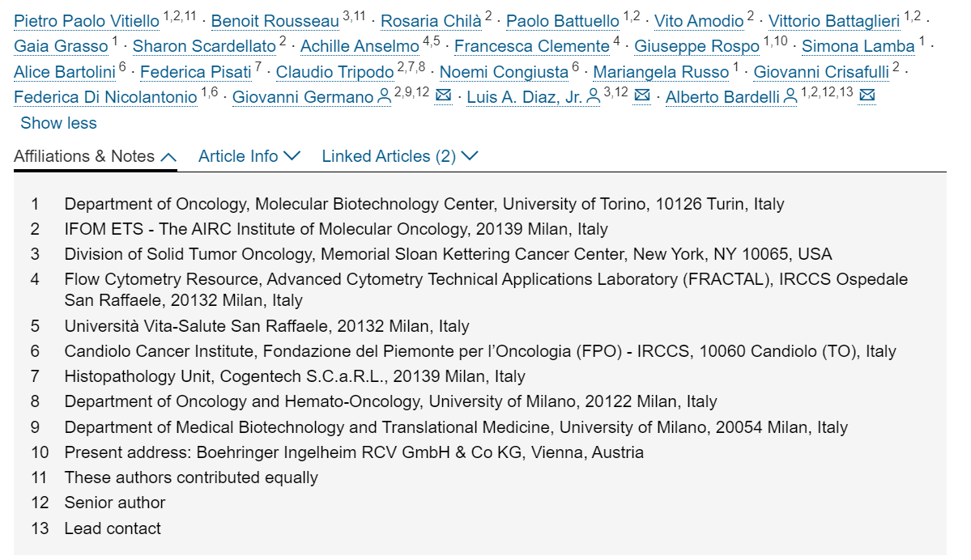
Task: Open Federica Di Nicolantonio author link
Action: (x=105, y=97)
